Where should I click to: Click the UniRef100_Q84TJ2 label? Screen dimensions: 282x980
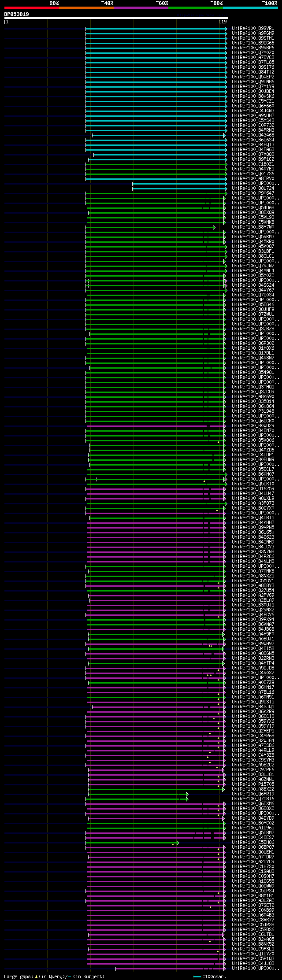(x=253, y=72)
